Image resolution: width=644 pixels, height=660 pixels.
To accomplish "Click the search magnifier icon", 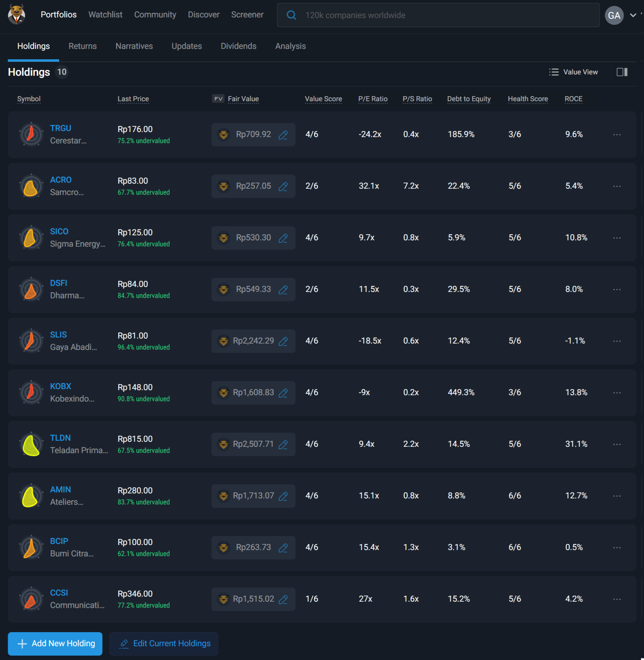I will click(291, 15).
